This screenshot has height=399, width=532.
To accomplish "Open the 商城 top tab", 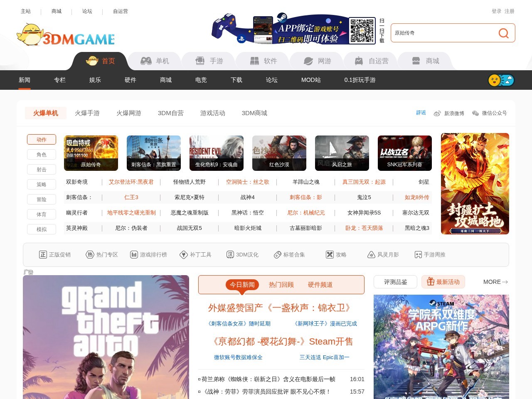I will pos(425,61).
